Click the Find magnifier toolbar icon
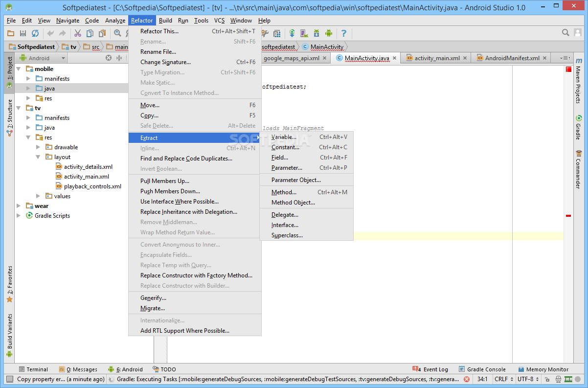The height and width of the screenshot is (388, 588). (117, 33)
